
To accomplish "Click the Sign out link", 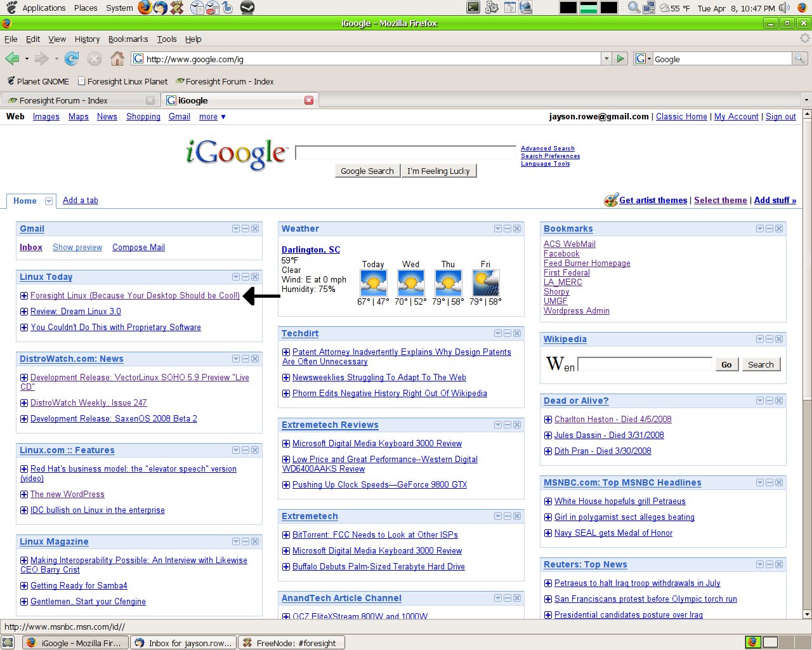I will [x=781, y=116].
